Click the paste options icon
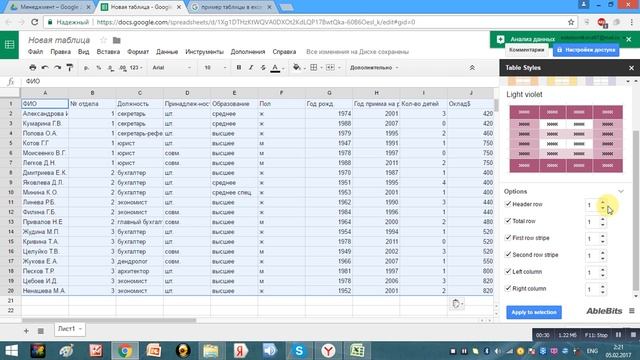Screen dimensions: 640x360 click(457, 304)
